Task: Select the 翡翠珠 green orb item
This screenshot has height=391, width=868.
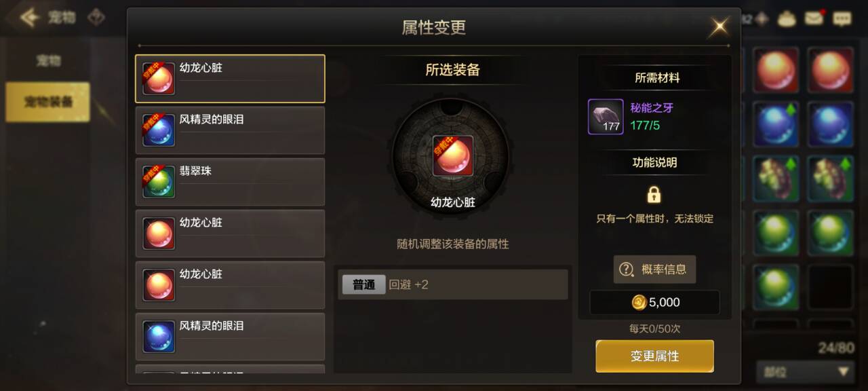Action: coord(230,182)
